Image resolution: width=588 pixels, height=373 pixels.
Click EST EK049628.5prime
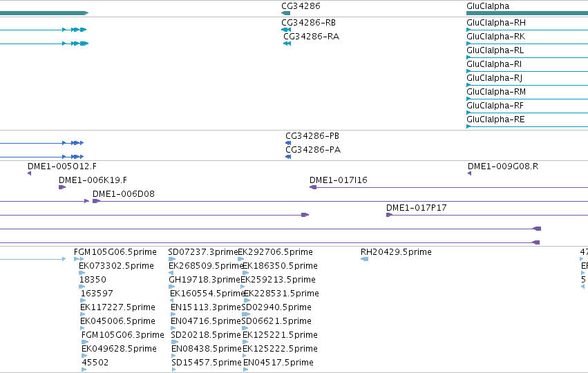[x=119, y=349]
